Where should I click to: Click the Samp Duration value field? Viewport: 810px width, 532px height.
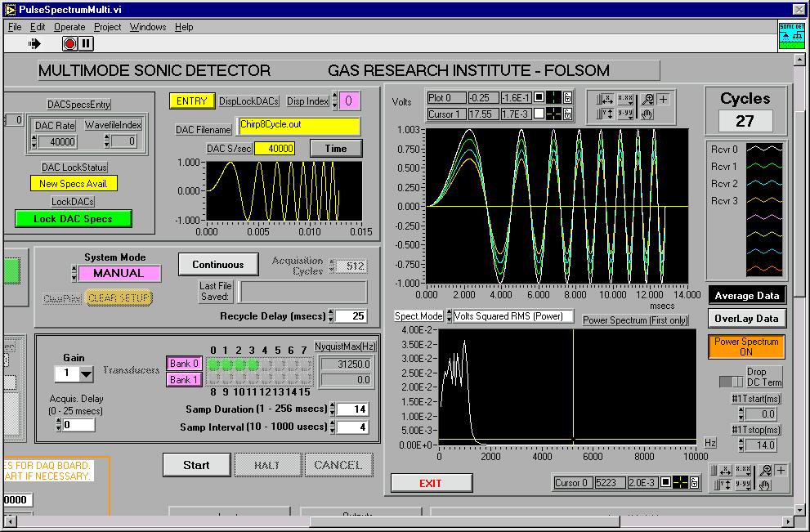click(352, 409)
